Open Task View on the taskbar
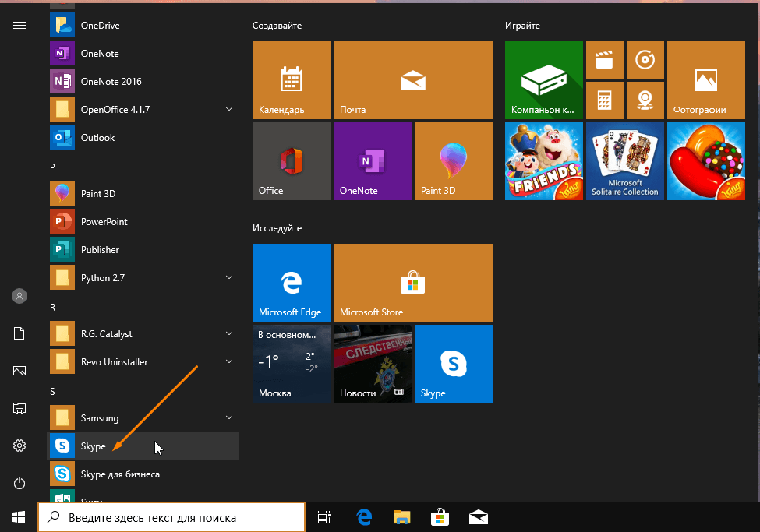Screen dimensions: 760x532 point(324,517)
